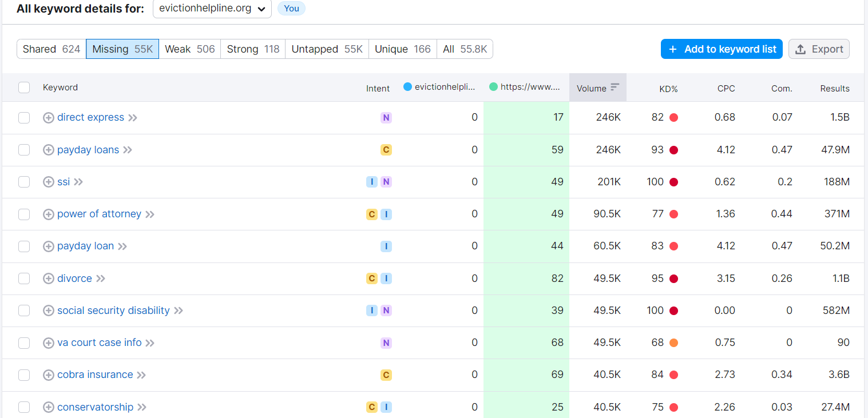Click double-chevron icon next to cobra insurance

141,375
